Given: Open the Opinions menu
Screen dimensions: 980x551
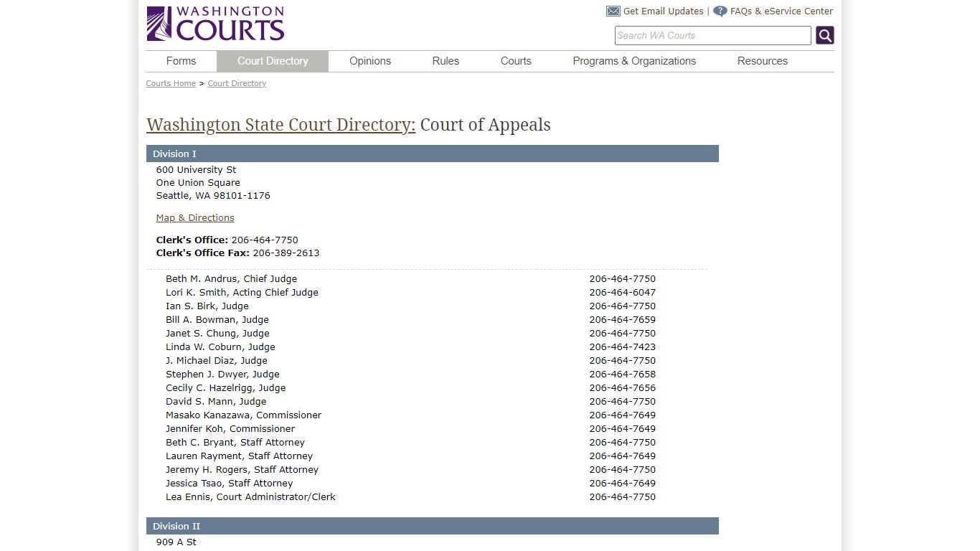Looking at the screenshot, I should point(370,61).
